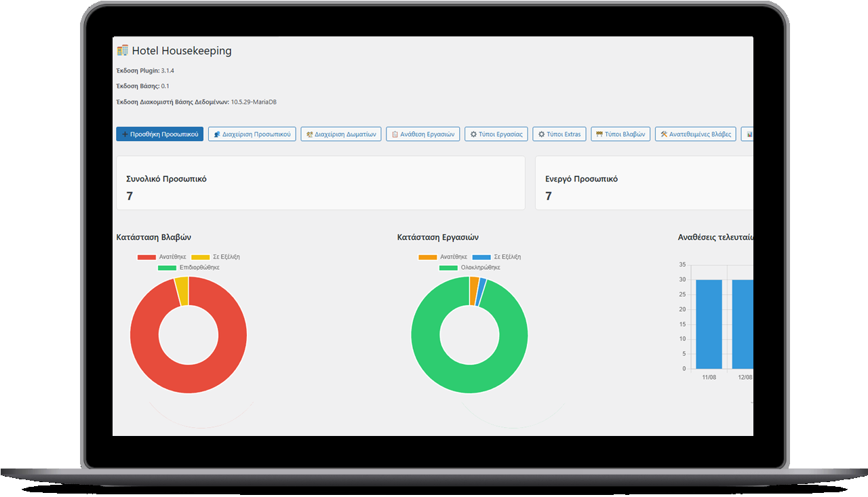Click the hotel building icon beside the title
This screenshot has height=497, width=868.
(x=123, y=50)
